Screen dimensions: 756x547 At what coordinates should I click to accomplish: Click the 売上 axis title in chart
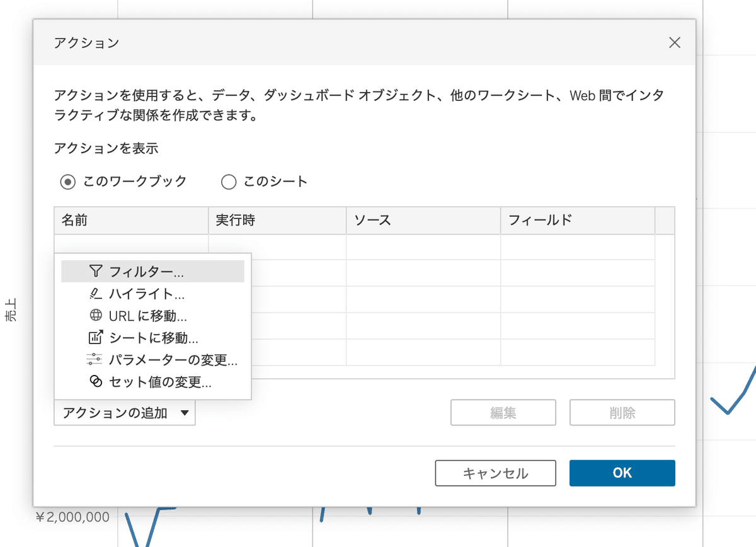pos(11,311)
